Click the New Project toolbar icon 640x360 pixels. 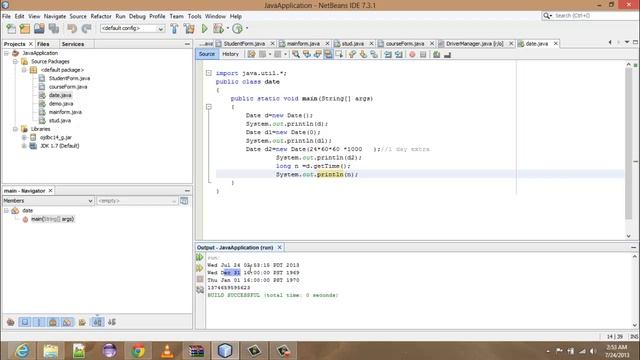[25, 29]
